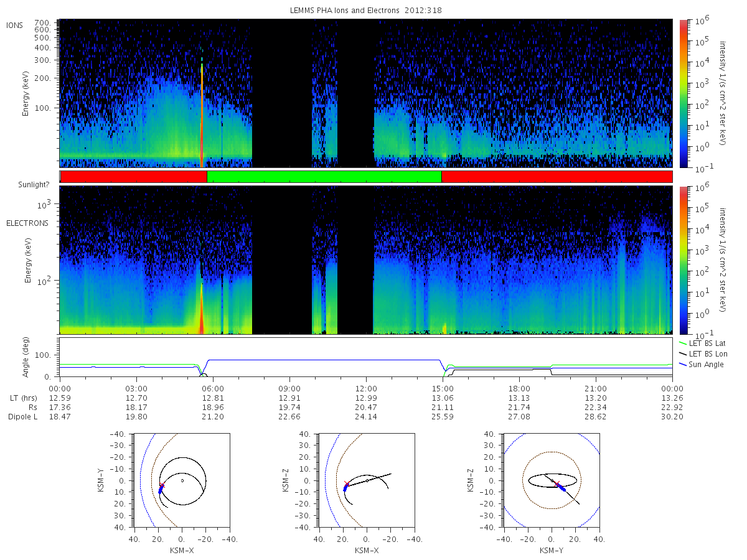Viewport: 747px width, 560px height.
Task: Click the red X marker in KSM-X/KSM-Z plot
Action: [x=347, y=483]
